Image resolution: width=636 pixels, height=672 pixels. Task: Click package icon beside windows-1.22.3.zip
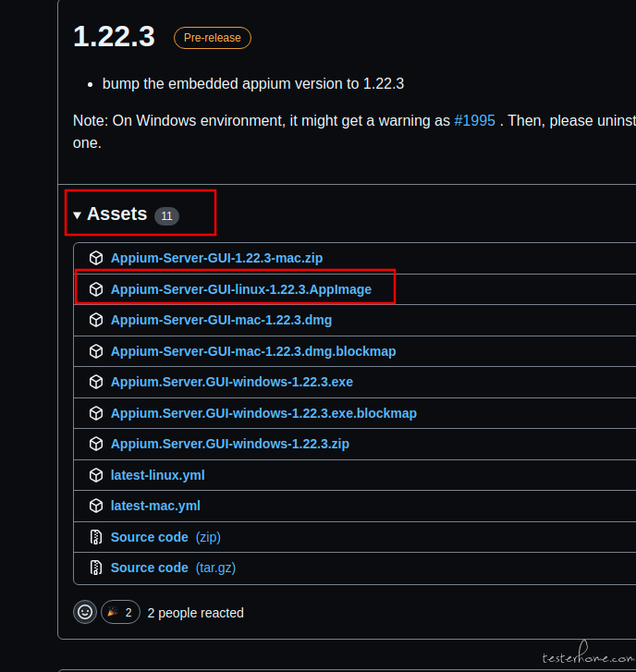(96, 444)
